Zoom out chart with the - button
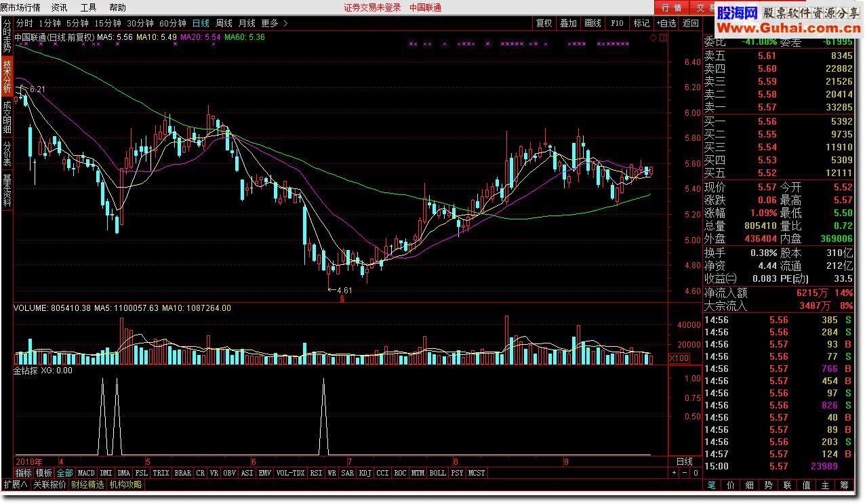This screenshot has height=504, width=865. click(x=685, y=473)
